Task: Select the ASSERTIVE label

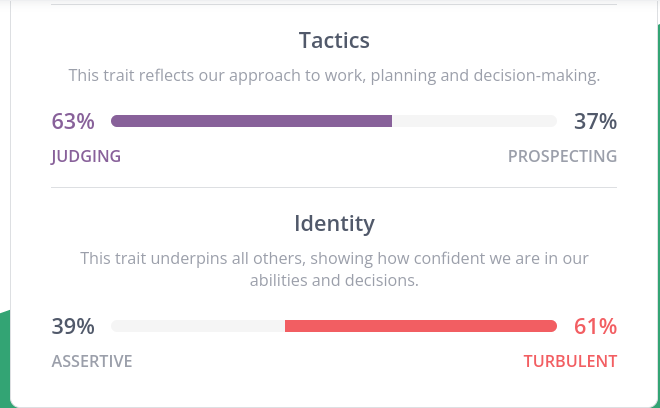Action: click(92, 361)
